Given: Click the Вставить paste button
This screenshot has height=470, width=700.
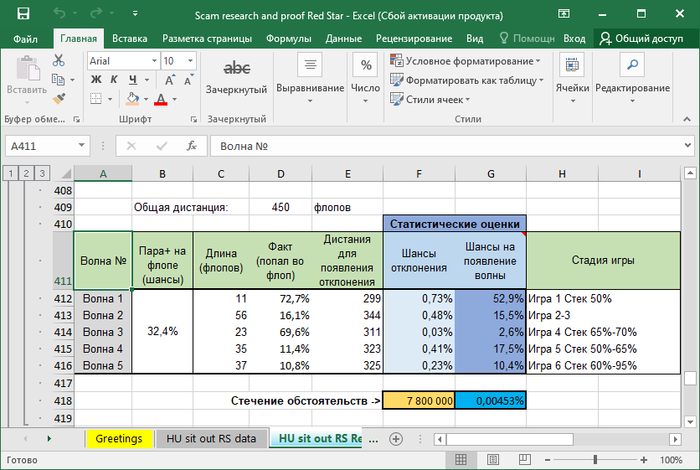Looking at the screenshot, I should 27,78.
